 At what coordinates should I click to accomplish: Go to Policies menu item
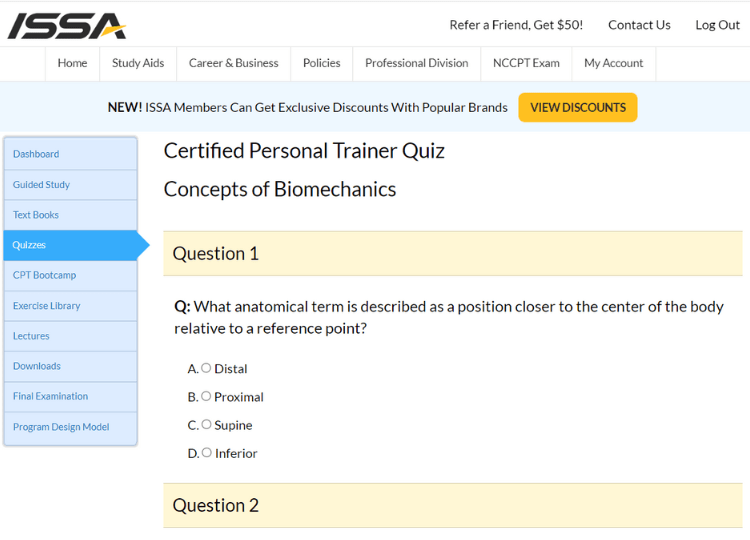point(321,63)
